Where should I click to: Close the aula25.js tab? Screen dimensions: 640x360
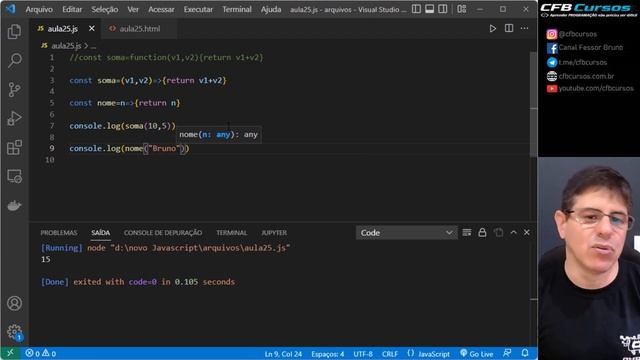[x=92, y=29]
